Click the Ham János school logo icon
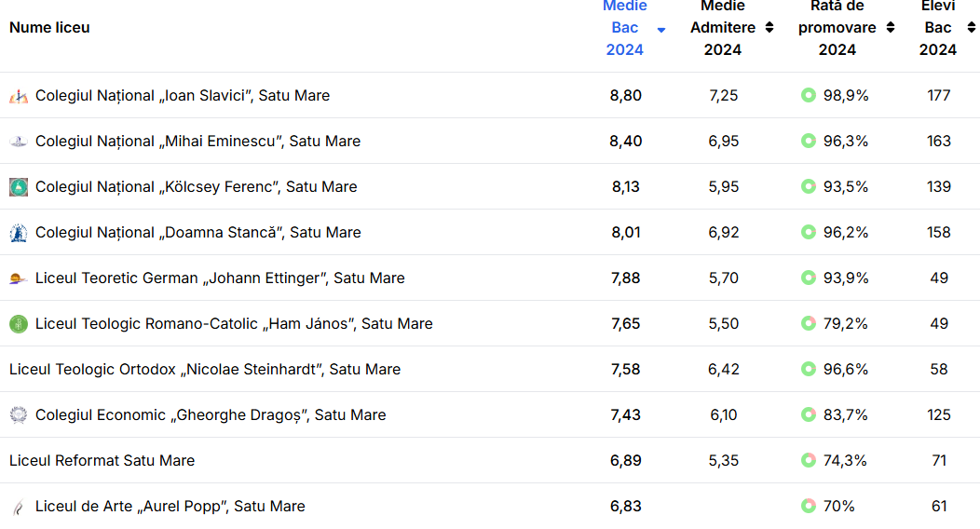This screenshot has width=980, height=529. tap(19, 324)
